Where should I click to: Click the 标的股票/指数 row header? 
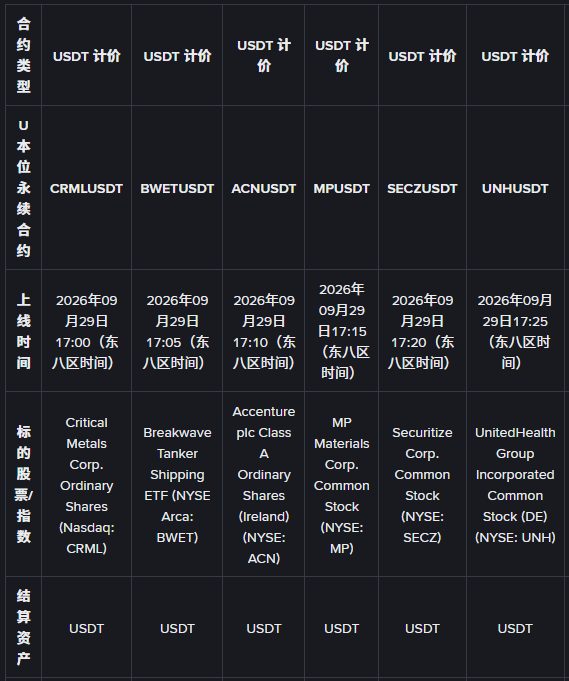[23, 484]
